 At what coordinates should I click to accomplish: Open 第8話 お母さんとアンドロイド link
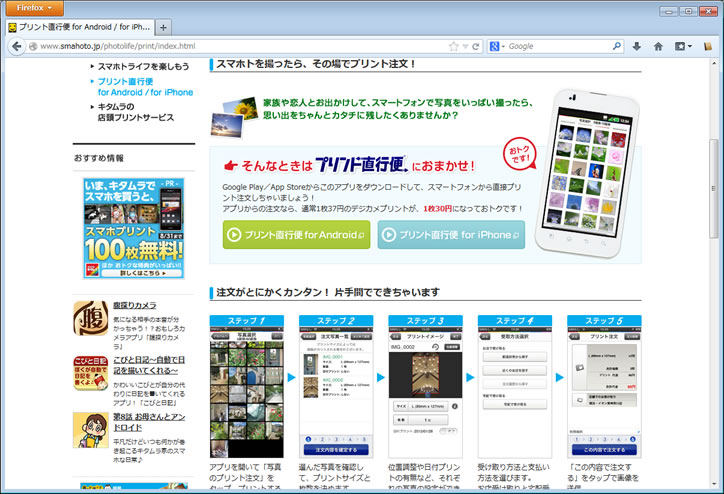(x=149, y=422)
